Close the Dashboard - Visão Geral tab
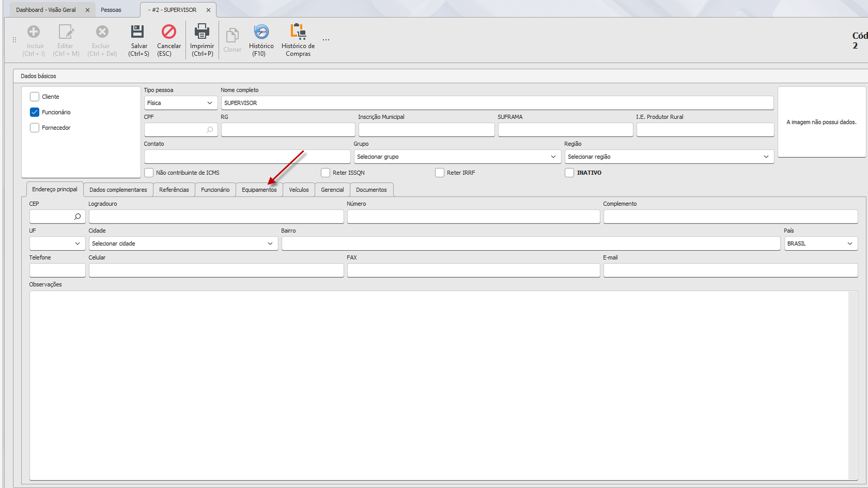The height and width of the screenshot is (488, 868). [x=87, y=10]
